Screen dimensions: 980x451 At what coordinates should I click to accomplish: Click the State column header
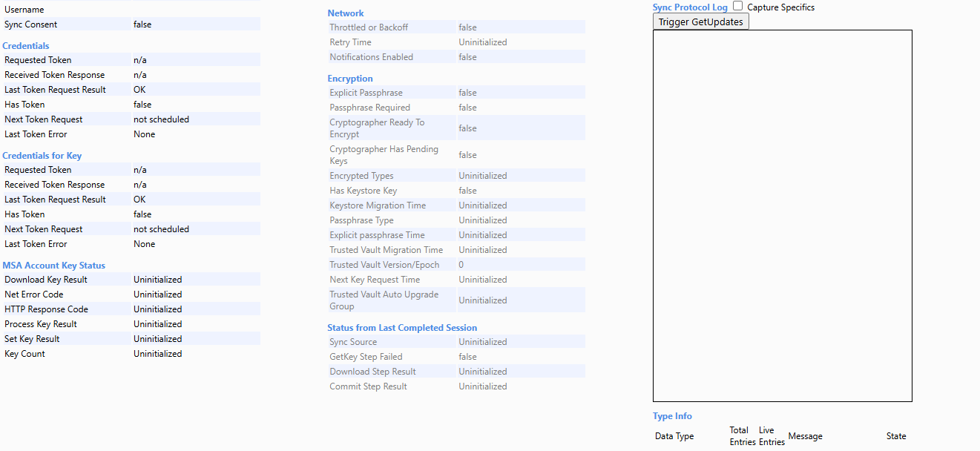(x=896, y=436)
